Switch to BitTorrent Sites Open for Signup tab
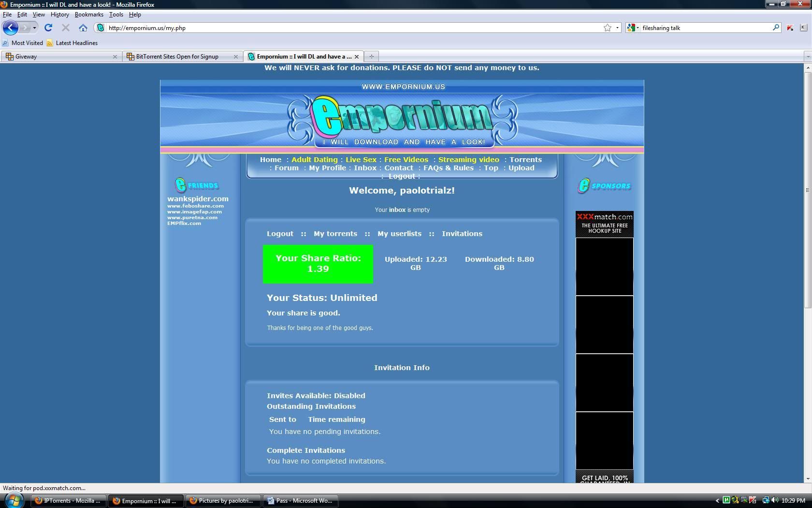The width and height of the screenshot is (812, 508). [x=182, y=57]
